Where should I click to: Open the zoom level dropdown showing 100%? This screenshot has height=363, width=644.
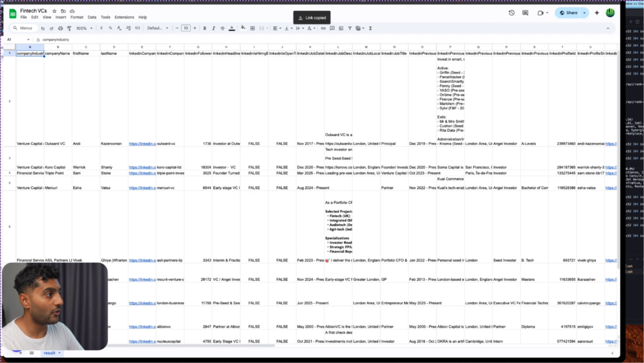(x=83, y=28)
